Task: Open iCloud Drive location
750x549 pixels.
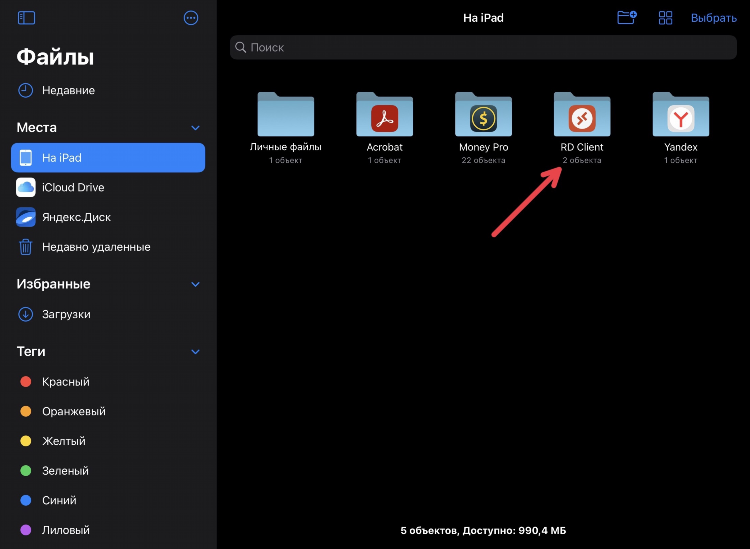Action: 108,187
